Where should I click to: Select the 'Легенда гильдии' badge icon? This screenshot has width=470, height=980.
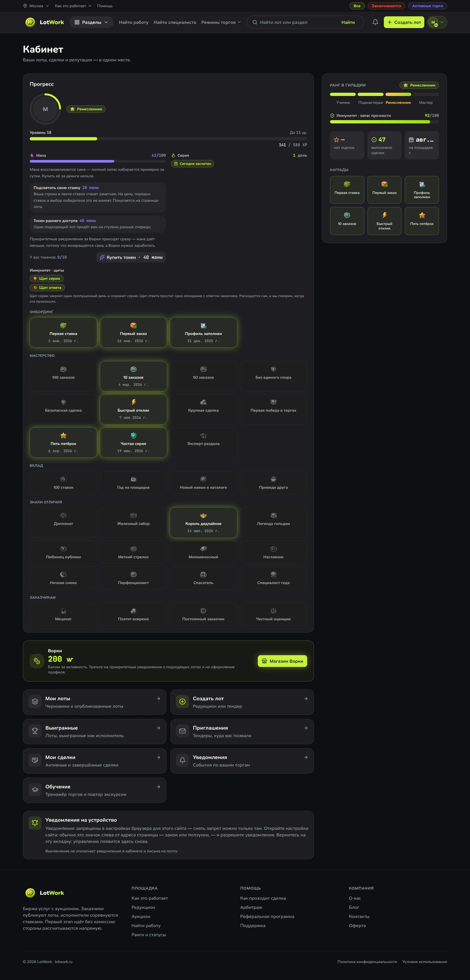point(273,515)
